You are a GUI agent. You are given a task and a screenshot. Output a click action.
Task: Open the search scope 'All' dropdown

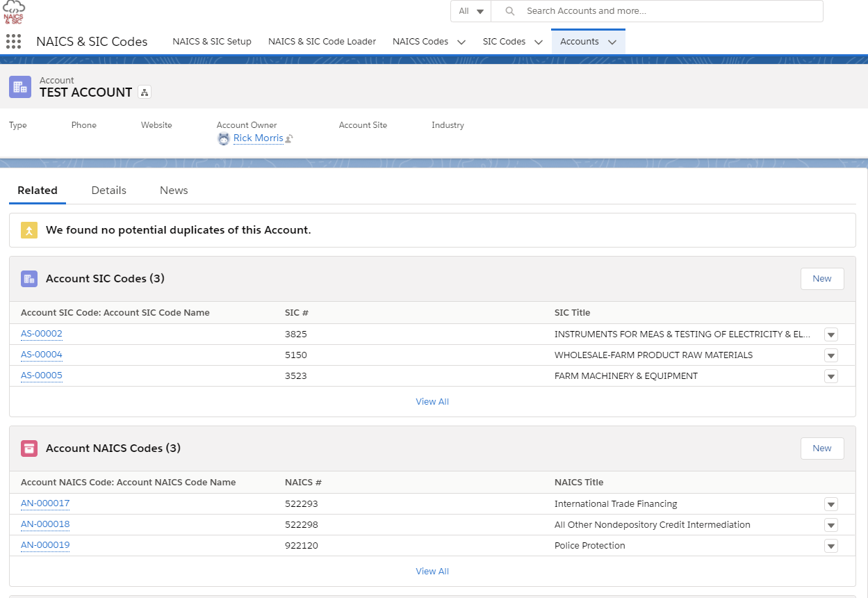click(471, 11)
